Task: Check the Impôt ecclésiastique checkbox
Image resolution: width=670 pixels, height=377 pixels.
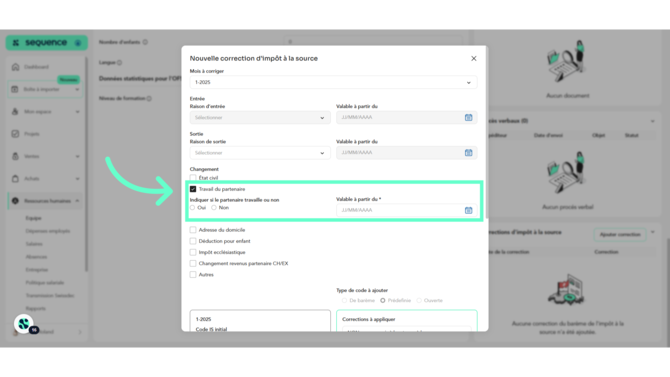Action: point(193,252)
